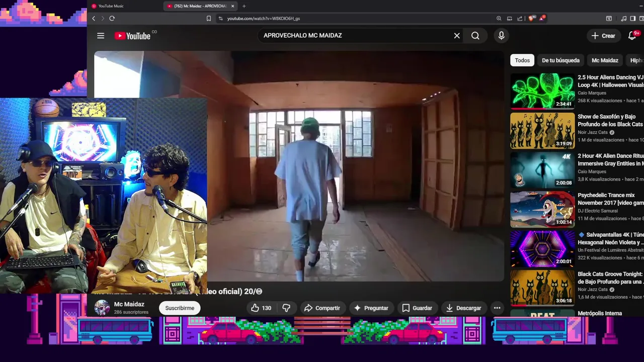Image resolution: width=644 pixels, height=362 pixels.
Task: Like the video with thumbs up
Action: (261, 308)
